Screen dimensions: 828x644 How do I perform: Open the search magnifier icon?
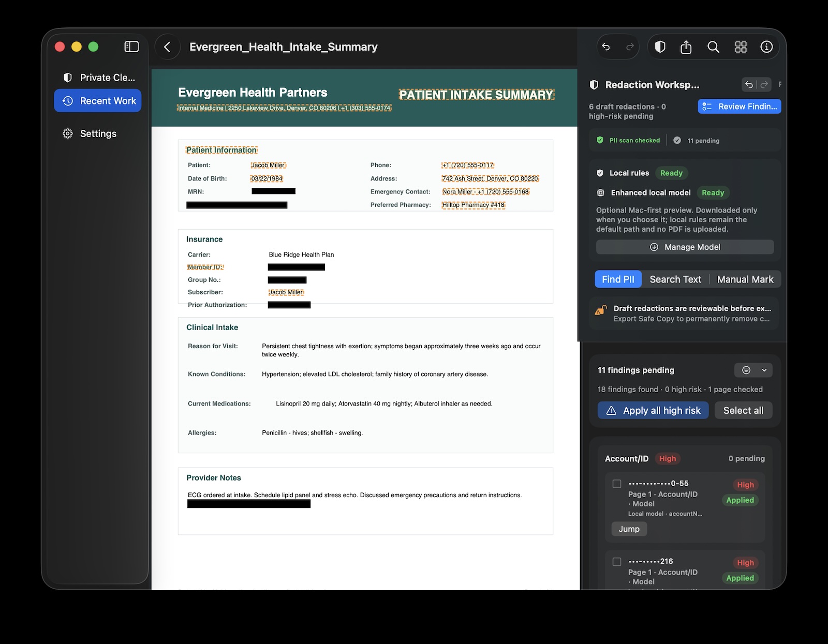(713, 47)
